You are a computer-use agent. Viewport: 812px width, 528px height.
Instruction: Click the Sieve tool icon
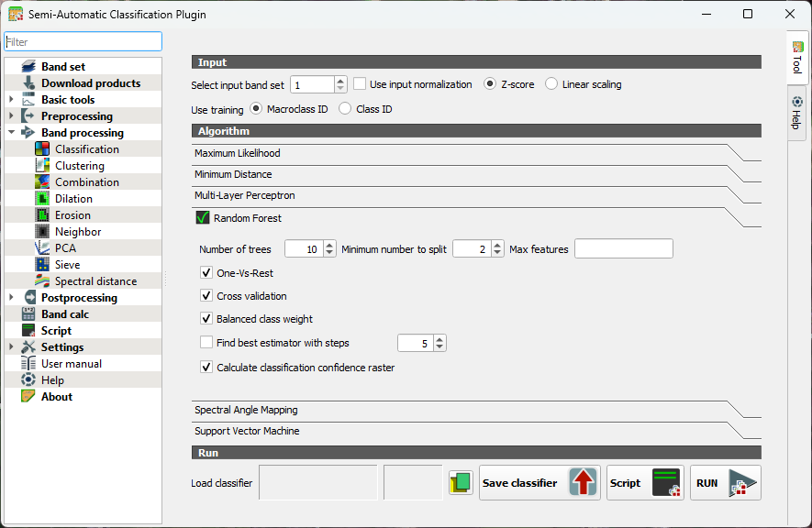click(42, 265)
